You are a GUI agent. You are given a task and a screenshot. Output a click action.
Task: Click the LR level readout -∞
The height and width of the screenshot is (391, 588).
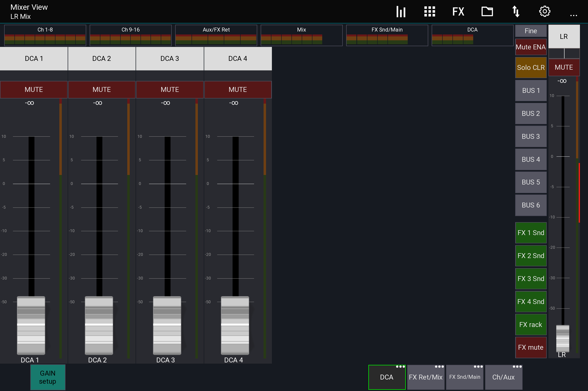coord(562,81)
